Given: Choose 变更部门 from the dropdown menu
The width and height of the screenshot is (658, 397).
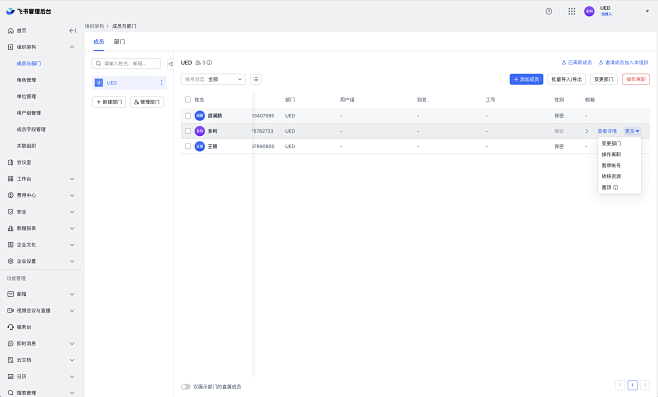Looking at the screenshot, I should (x=611, y=144).
